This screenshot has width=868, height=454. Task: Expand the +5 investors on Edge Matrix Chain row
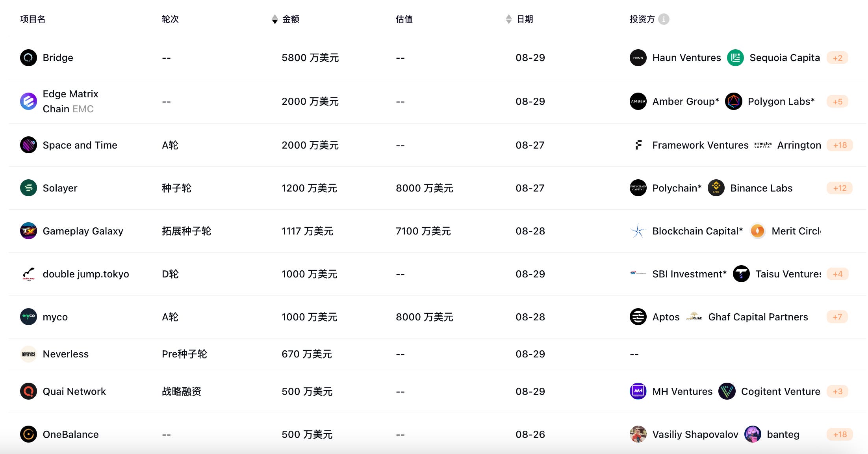(838, 101)
